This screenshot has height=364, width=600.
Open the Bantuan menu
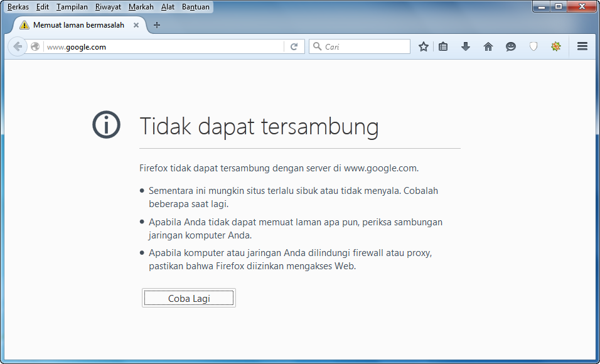click(196, 7)
